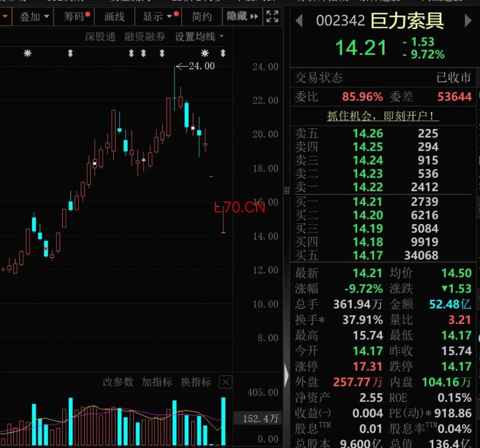Screen dimensions: 480x448
Task: Close the volume indicator panel
Action: pyautogui.click(x=226, y=382)
